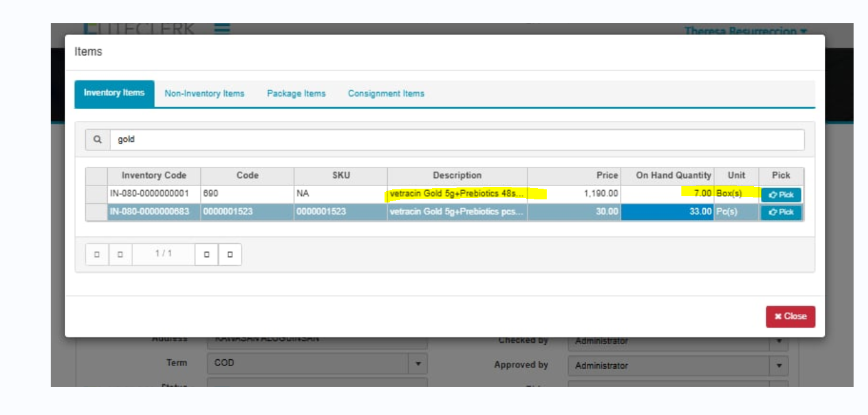This screenshot has width=868, height=415.
Task: Open the Approved by dropdown arrow
Action: [x=778, y=365]
